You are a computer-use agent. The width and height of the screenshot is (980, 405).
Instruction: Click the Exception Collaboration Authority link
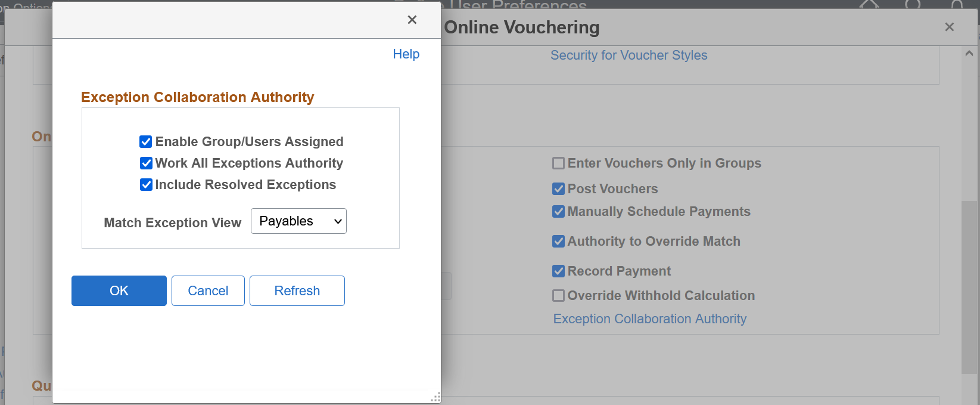(649, 319)
